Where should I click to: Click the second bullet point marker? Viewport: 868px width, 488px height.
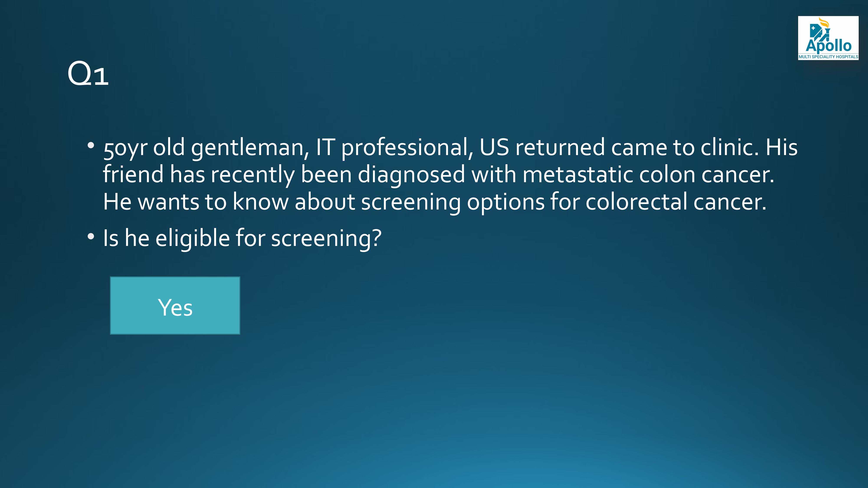point(91,236)
